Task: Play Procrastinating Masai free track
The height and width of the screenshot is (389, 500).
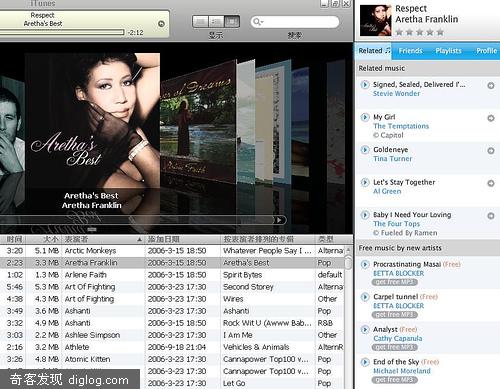Action: [x=365, y=264]
